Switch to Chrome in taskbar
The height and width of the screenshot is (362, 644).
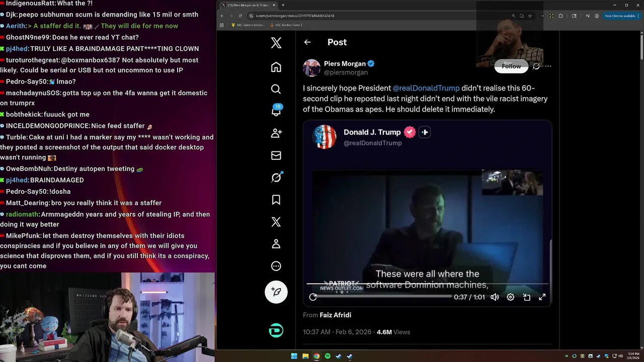[316, 356]
